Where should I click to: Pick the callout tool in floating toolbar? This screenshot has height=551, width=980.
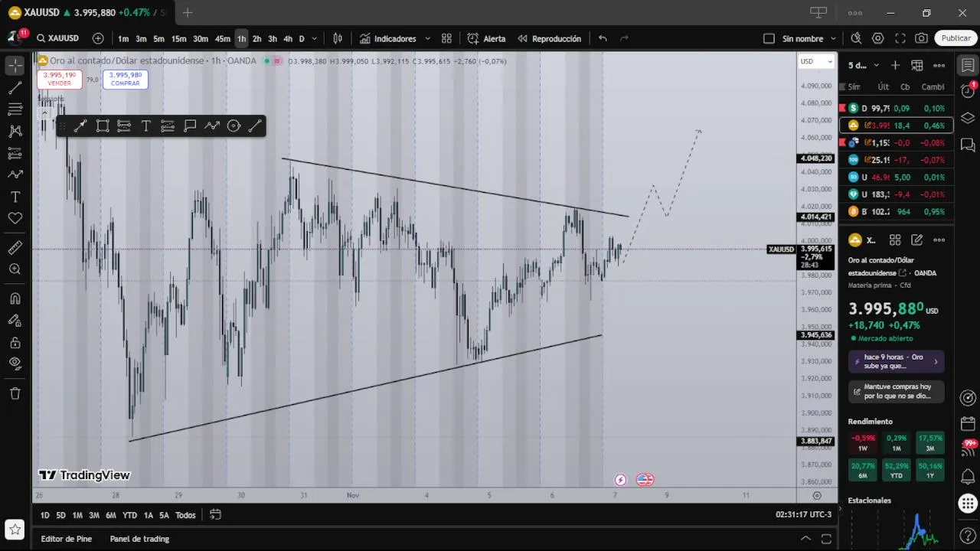tap(190, 126)
